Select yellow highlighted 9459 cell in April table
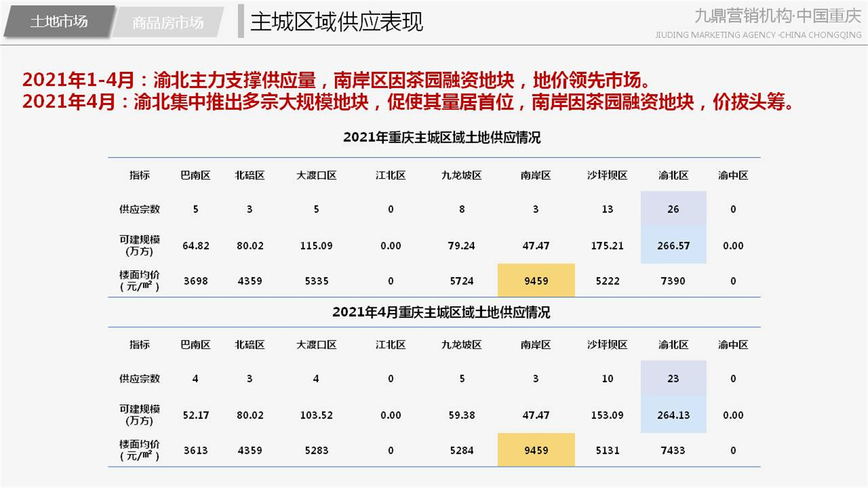This screenshot has height=488, width=868. [x=536, y=450]
